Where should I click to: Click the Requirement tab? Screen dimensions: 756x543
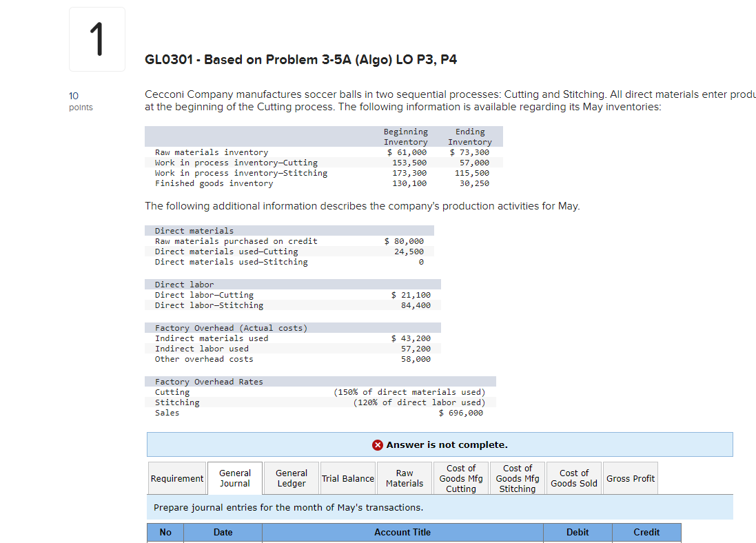tap(177, 478)
